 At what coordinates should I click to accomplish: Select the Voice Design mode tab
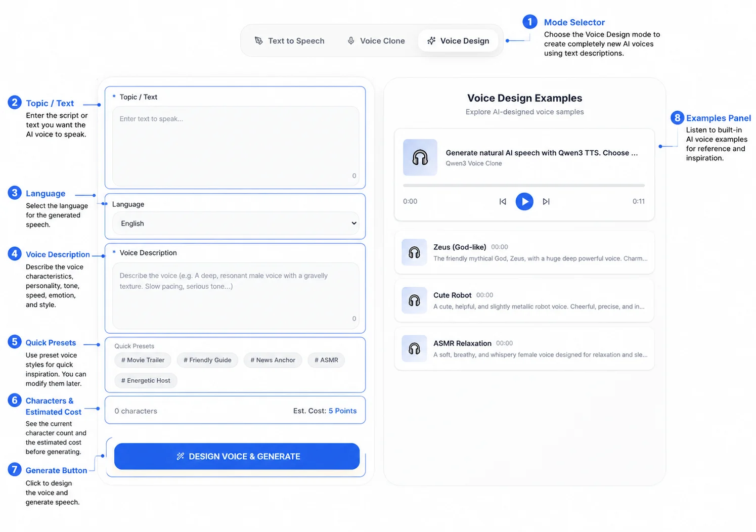pos(458,41)
